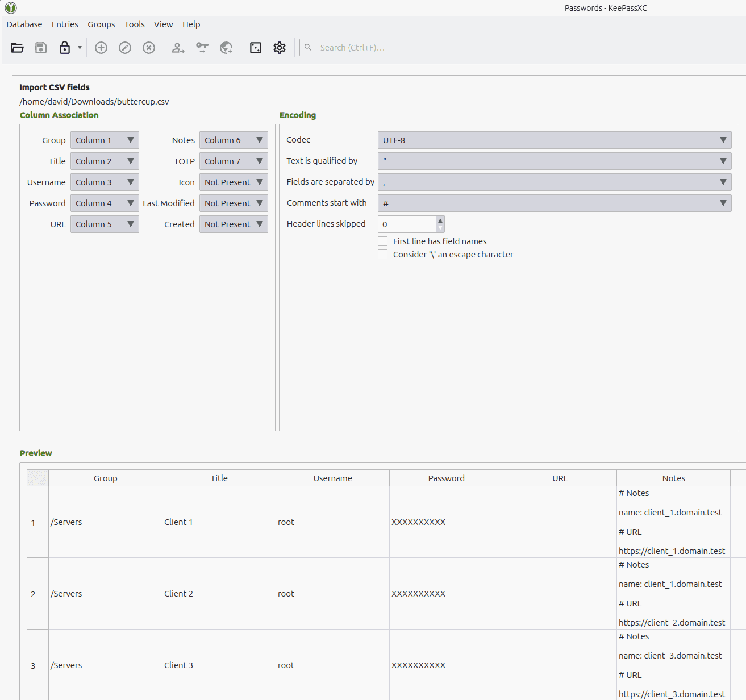Select preview row 3 header
746x700 pixels.
(x=37, y=665)
